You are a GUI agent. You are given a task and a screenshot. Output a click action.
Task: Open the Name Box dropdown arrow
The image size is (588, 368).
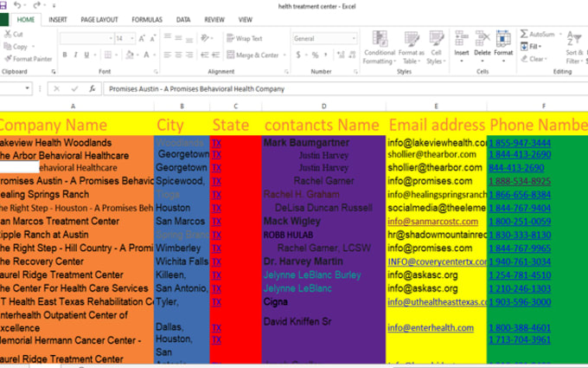coord(27,88)
